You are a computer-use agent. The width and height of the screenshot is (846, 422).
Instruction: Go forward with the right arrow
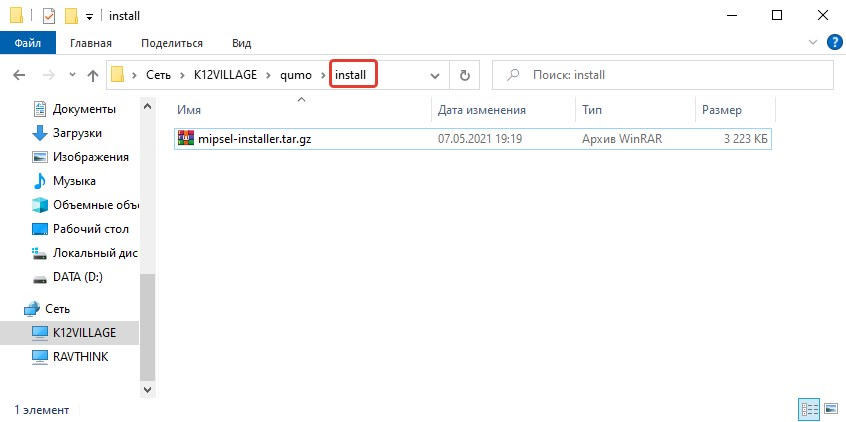coord(49,75)
